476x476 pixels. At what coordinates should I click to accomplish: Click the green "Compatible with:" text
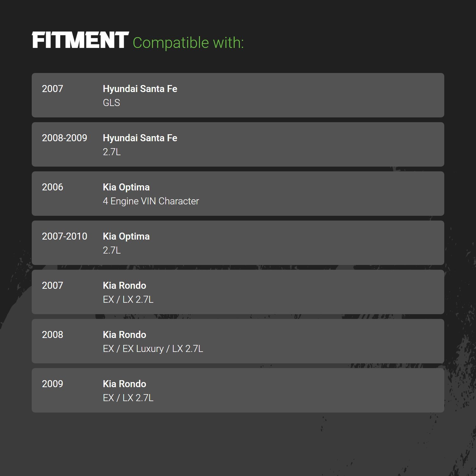pos(188,43)
